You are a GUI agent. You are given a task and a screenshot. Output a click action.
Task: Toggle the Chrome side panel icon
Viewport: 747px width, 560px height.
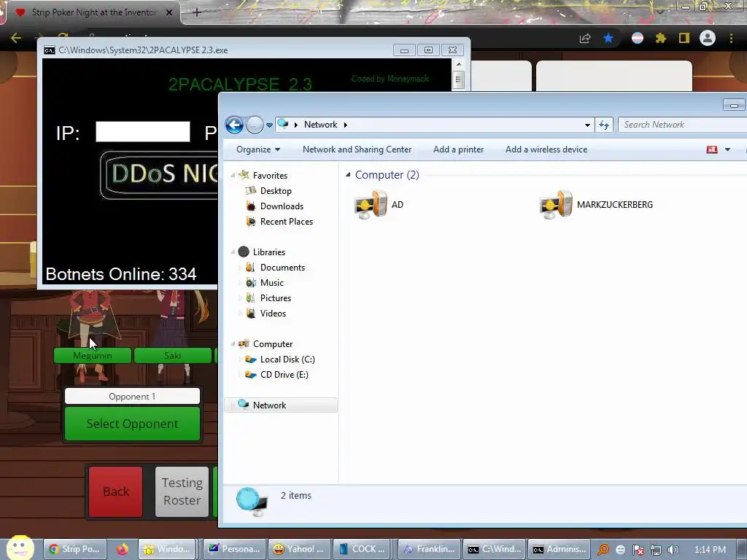coord(684,38)
